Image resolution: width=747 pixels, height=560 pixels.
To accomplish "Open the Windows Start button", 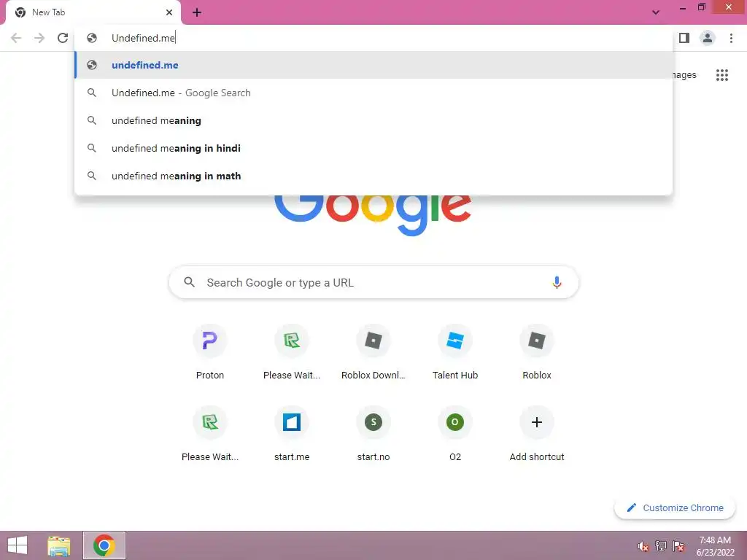I will [x=18, y=545].
